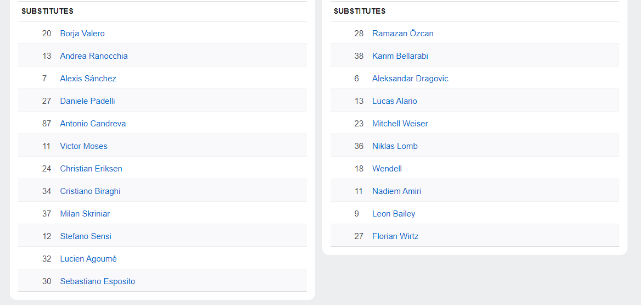Click the Niklas Lomb link
644x305 pixels.
point(395,146)
